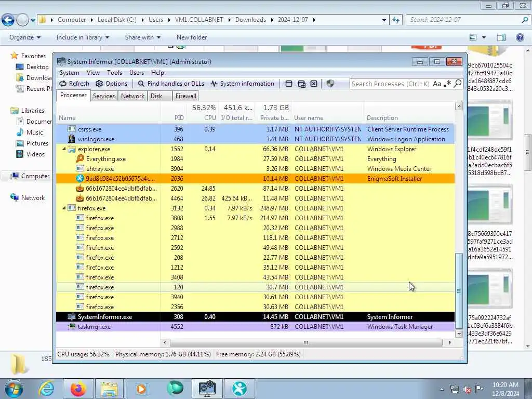532x399 pixels.
Task: Click the Explorer help question icon
Action: pyautogui.click(x=520, y=37)
